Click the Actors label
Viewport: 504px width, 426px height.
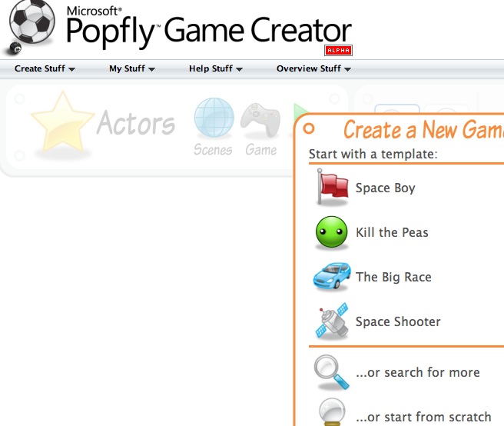(136, 122)
